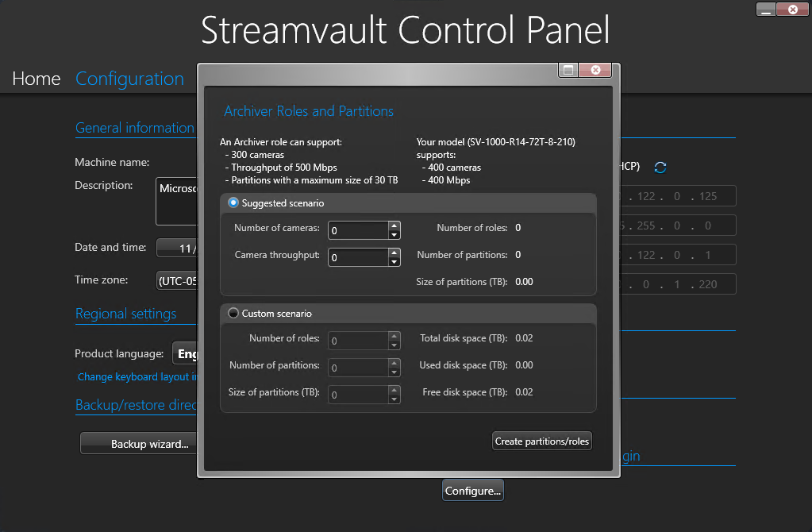The image size is (812, 532).
Task: Switch to the Home tab
Action: coord(36,79)
